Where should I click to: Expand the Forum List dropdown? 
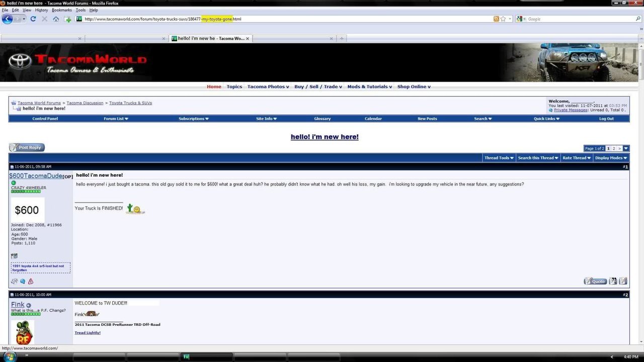116,119
